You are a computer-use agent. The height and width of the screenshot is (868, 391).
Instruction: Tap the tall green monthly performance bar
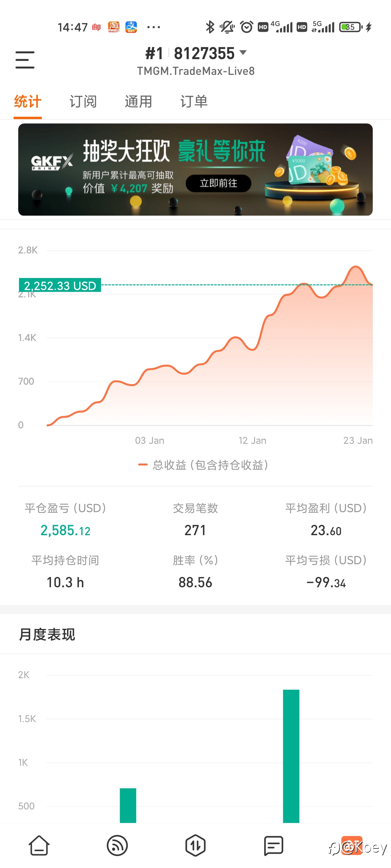pyautogui.click(x=291, y=756)
